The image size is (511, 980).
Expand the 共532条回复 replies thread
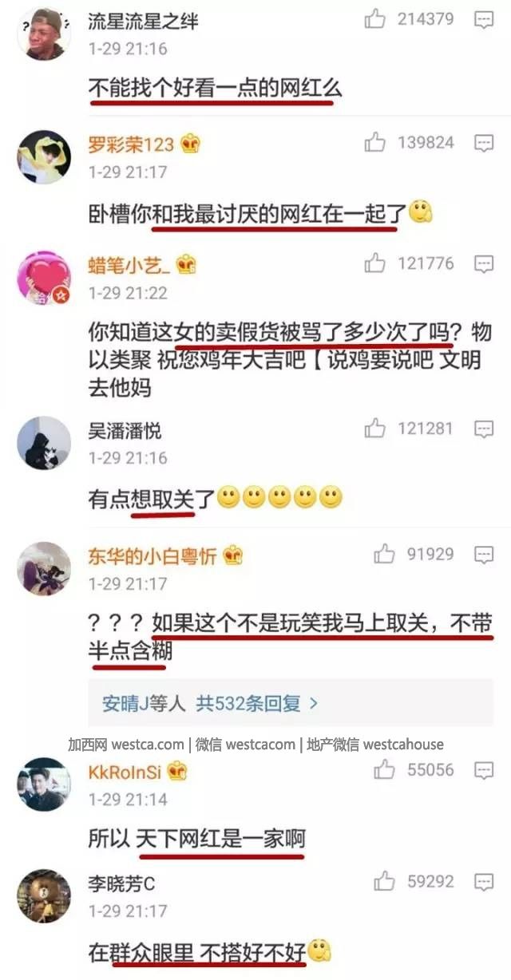[x=211, y=703]
